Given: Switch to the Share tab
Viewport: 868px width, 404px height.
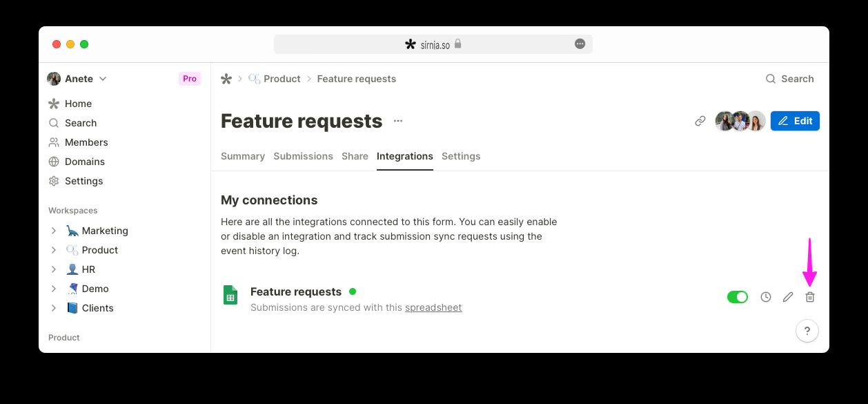Looking at the screenshot, I should pyautogui.click(x=355, y=156).
